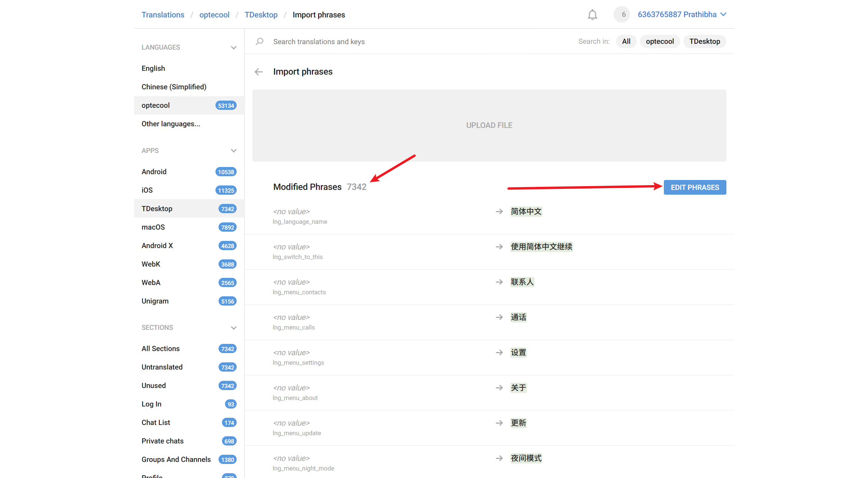Click the arrow icon in lng_menu_contacts row
868x478 pixels.
[x=499, y=282]
